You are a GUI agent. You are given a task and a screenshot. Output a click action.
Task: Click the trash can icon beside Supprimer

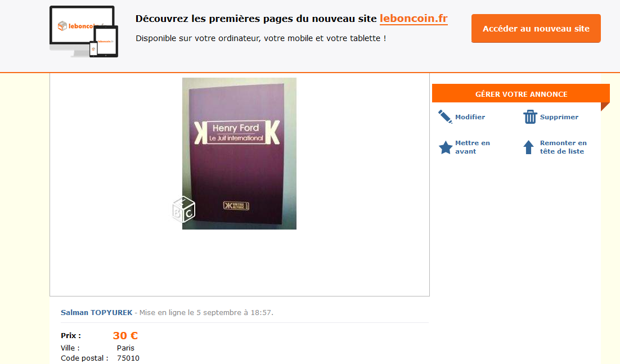point(530,116)
